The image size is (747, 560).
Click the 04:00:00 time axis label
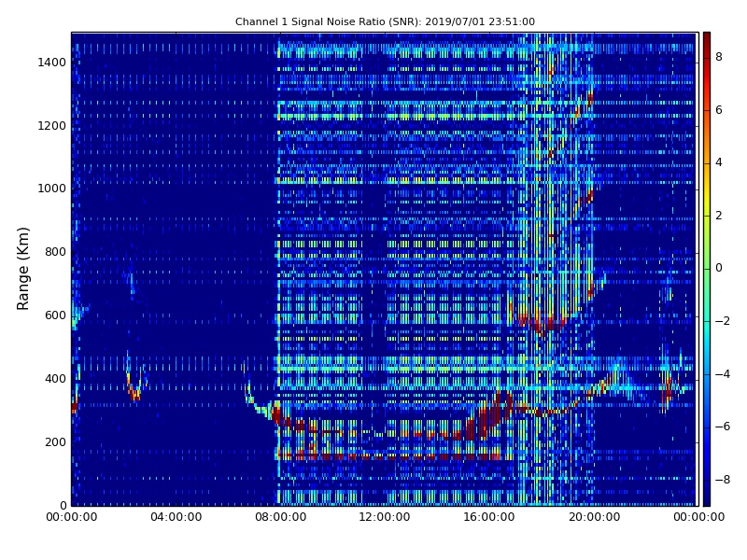coord(176,517)
